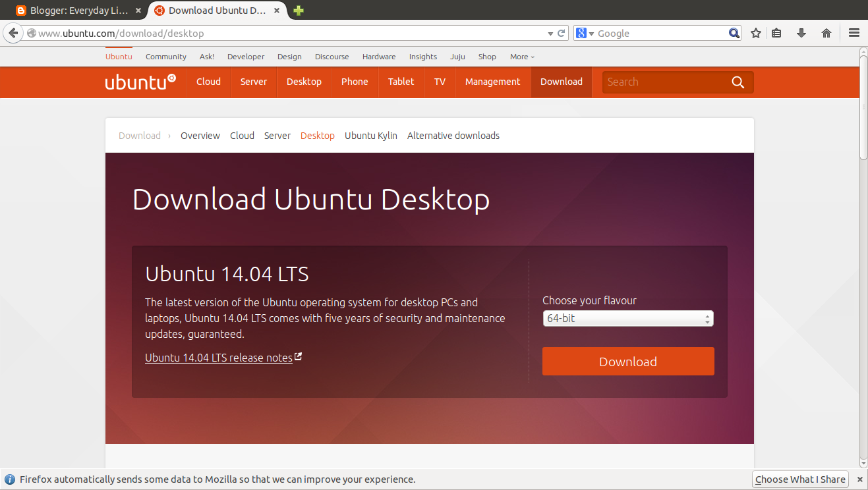Open the 64-bit flavour dropdown
Screen dimensions: 868x490
coord(628,319)
